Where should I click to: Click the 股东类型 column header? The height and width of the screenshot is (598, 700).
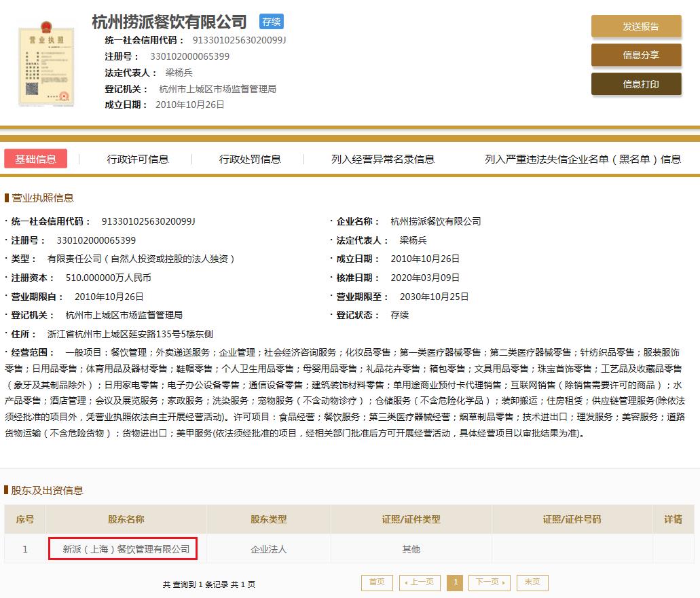(x=268, y=519)
